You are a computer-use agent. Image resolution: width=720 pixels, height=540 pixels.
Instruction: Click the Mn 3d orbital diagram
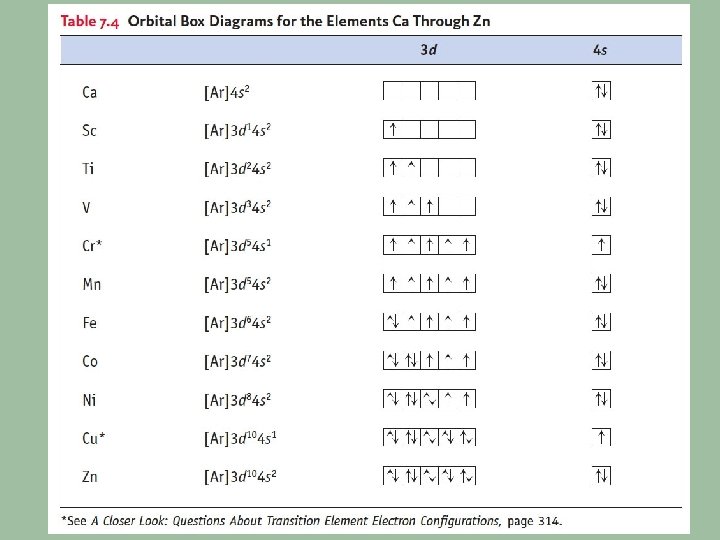point(429,285)
